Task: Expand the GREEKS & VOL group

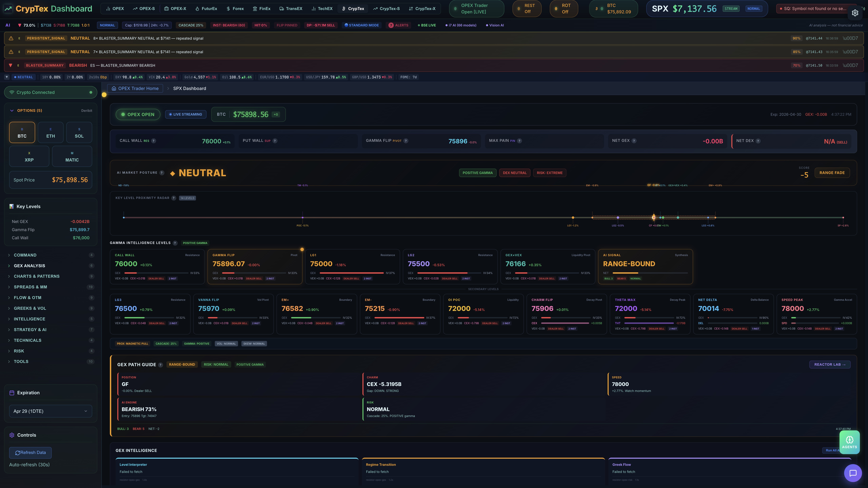Action: [x=51, y=309]
